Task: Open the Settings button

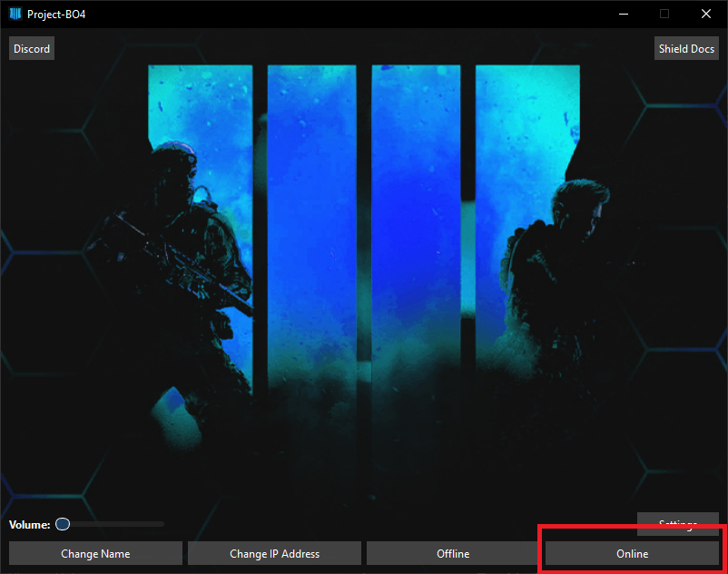Action: pos(677,524)
